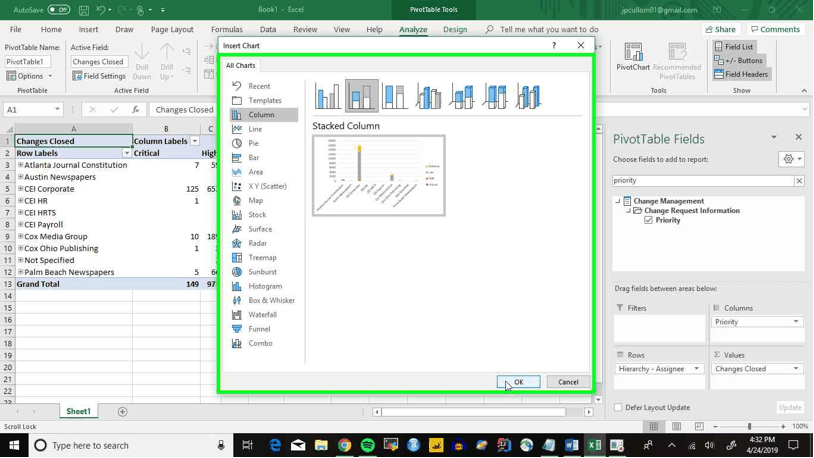Toggle +/- Buttons in Show group

(738, 60)
